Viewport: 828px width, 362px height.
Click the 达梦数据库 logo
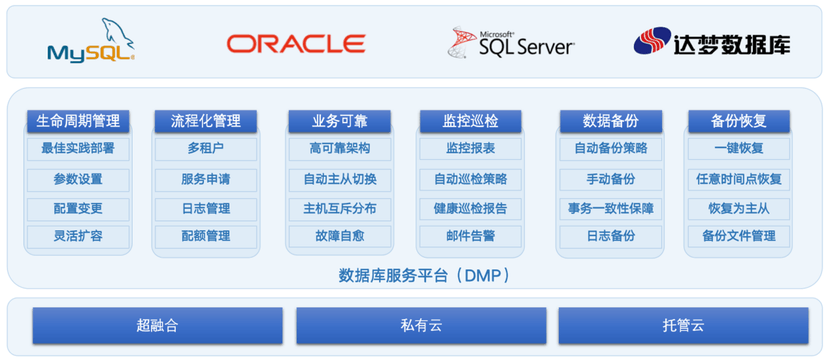point(712,42)
